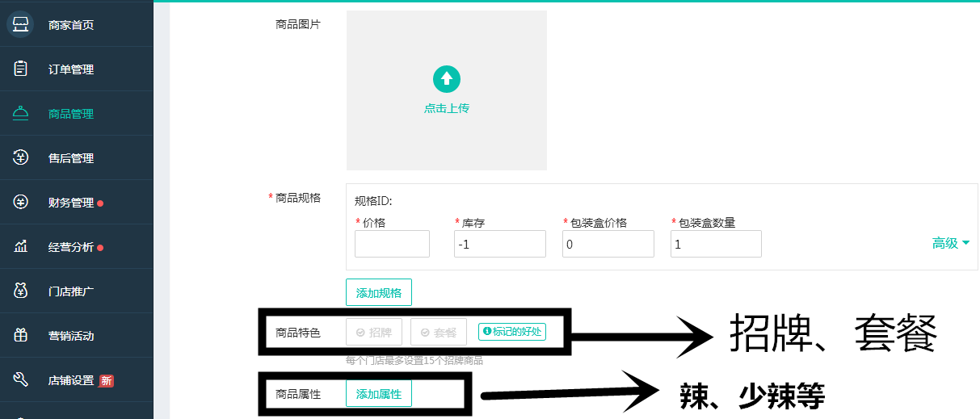The image size is (980, 419).
Task: Click the 包装盒数量 input field
Action: 716,244
